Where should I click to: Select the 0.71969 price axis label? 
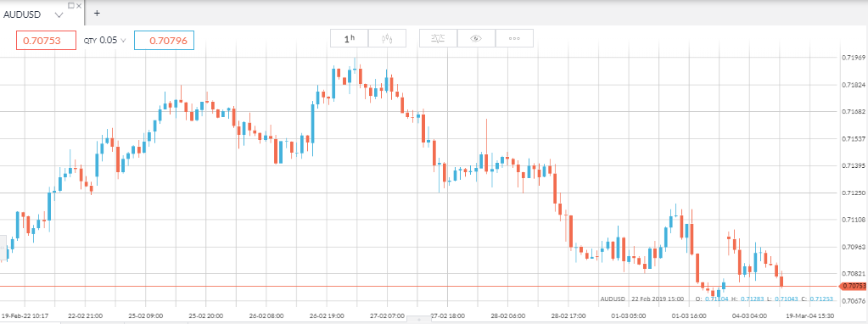pos(853,58)
